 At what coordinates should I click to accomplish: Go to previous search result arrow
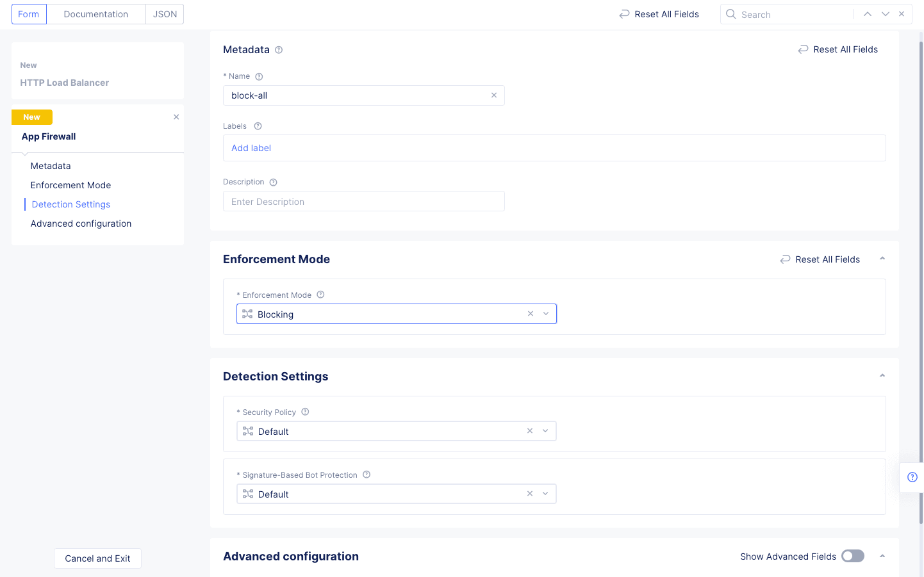[x=867, y=14]
